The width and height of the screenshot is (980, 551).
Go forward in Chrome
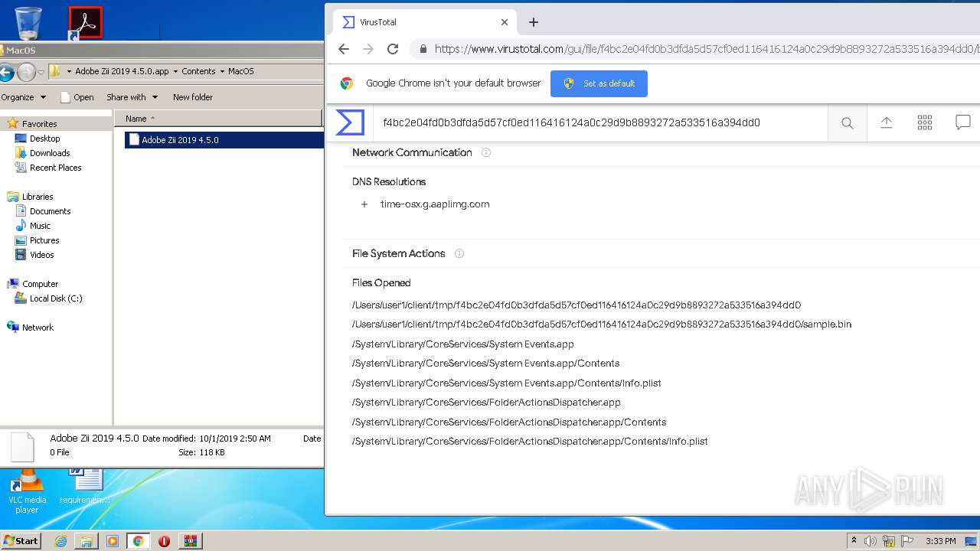[368, 49]
